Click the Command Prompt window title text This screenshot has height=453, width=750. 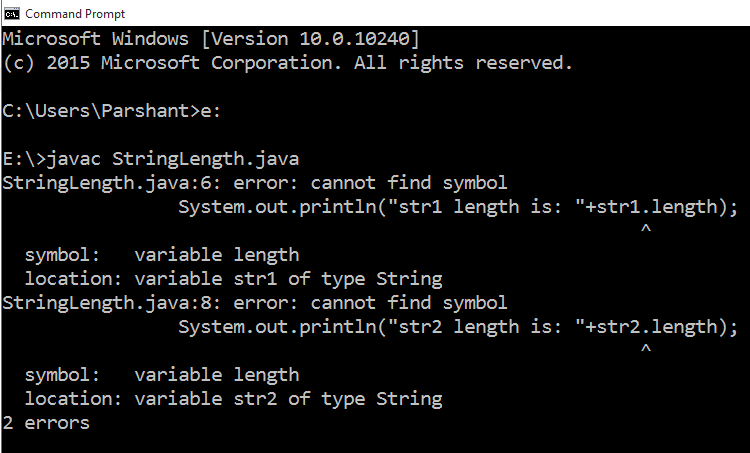click(x=76, y=13)
